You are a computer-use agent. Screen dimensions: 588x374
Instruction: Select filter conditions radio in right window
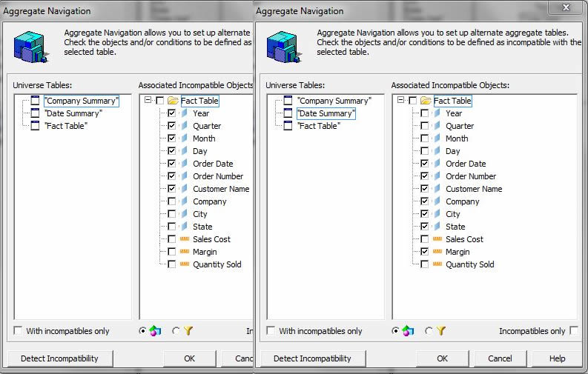coord(429,331)
